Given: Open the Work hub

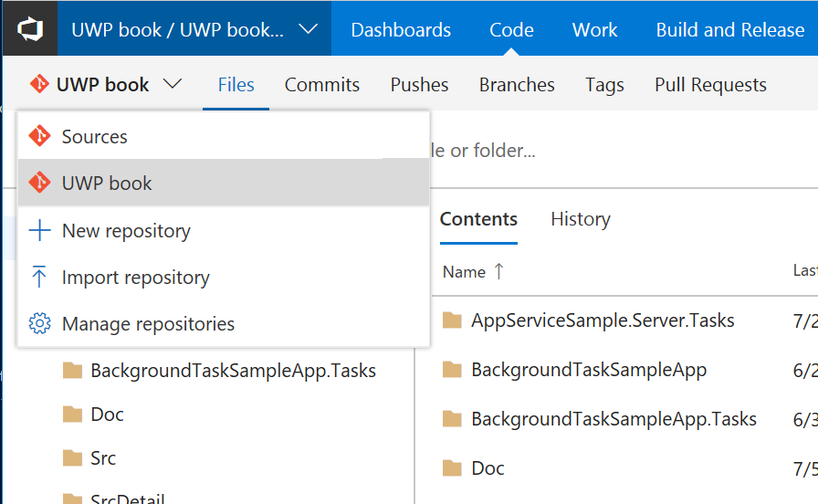Looking at the screenshot, I should 595,29.
